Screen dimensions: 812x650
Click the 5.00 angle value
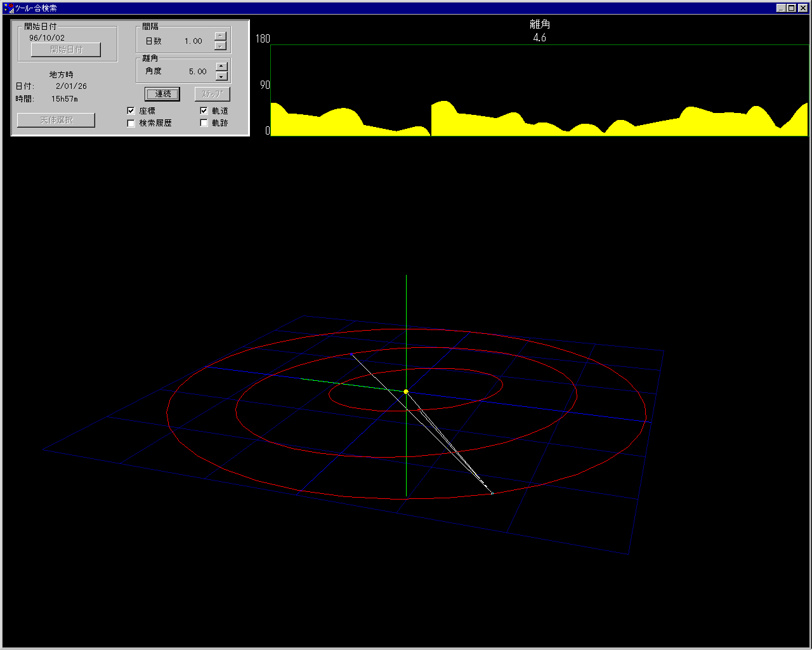coord(198,72)
